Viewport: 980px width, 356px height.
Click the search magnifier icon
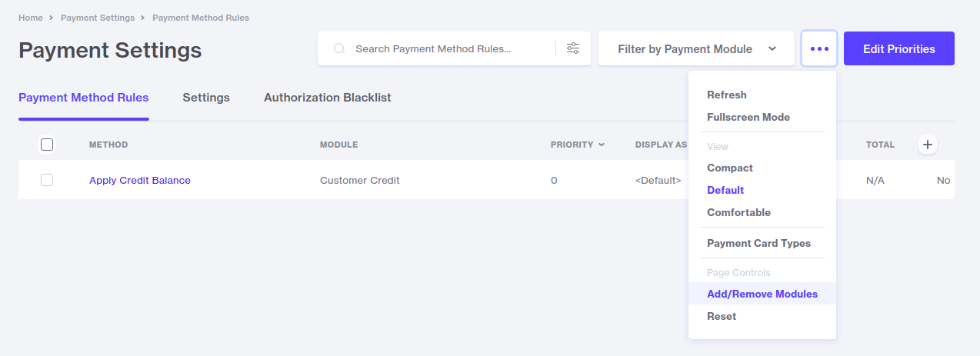point(338,48)
